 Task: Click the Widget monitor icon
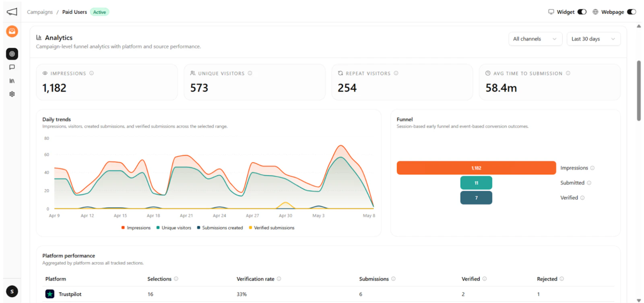point(551,12)
